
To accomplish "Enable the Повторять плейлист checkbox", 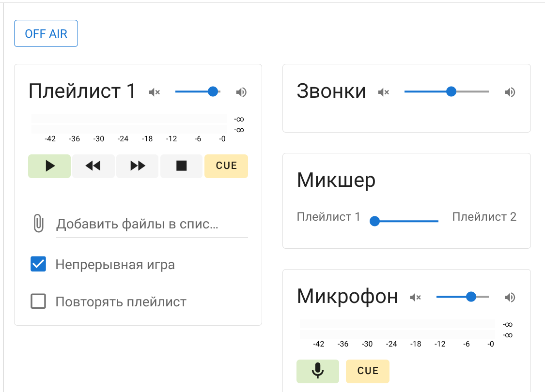I will pyautogui.click(x=38, y=302).
